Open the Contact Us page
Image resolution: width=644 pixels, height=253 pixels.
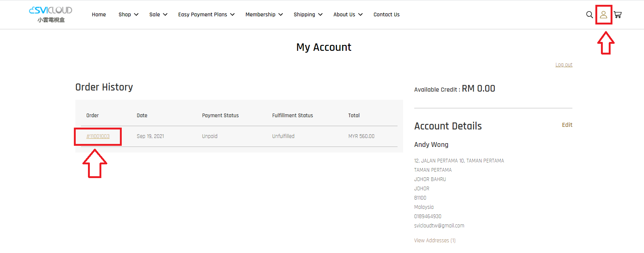[x=386, y=14]
